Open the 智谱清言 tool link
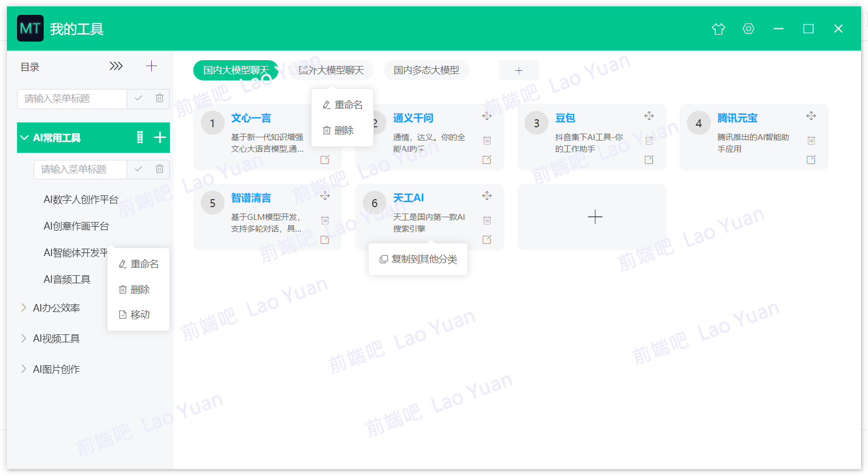This screenshot has height=476, width=868. click(251, 198)
